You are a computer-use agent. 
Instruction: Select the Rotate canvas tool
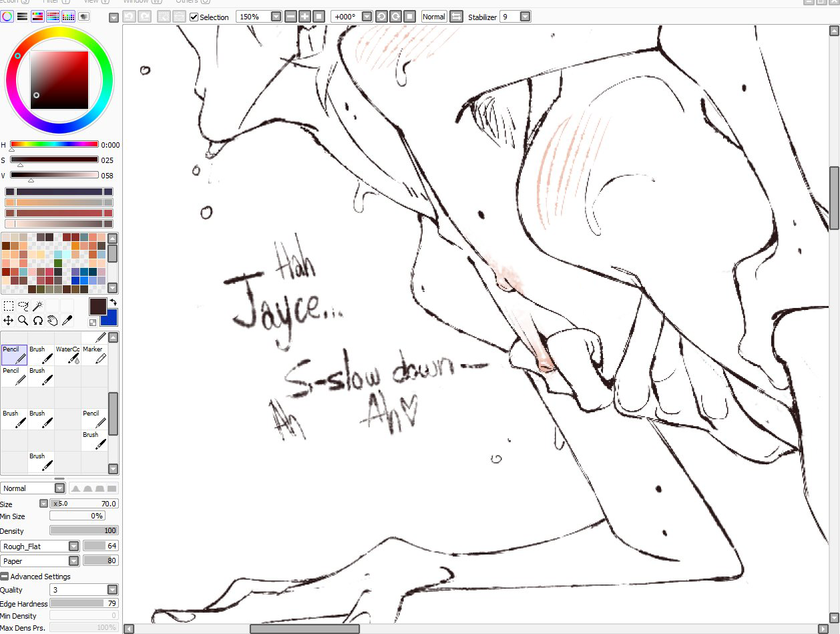click(37, 321)
